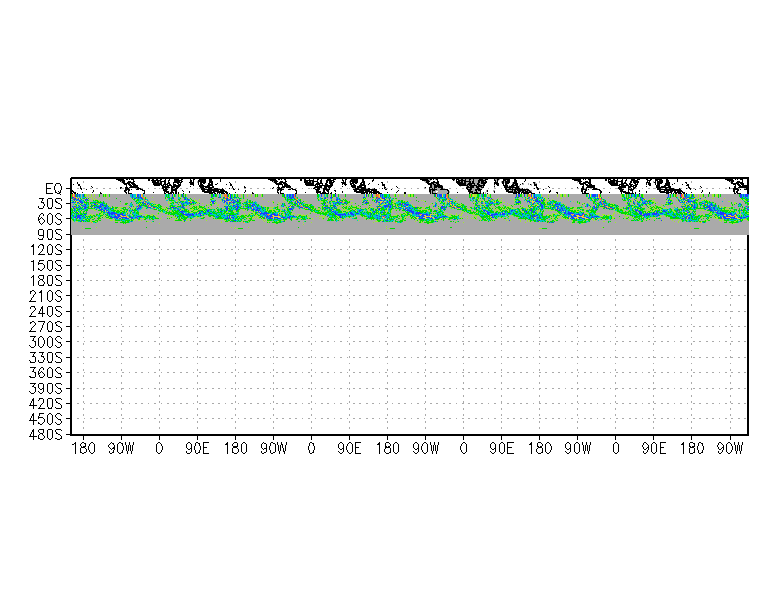Click the 420S axis label
This screenshot has height=612, width=784.
point(46,404)
